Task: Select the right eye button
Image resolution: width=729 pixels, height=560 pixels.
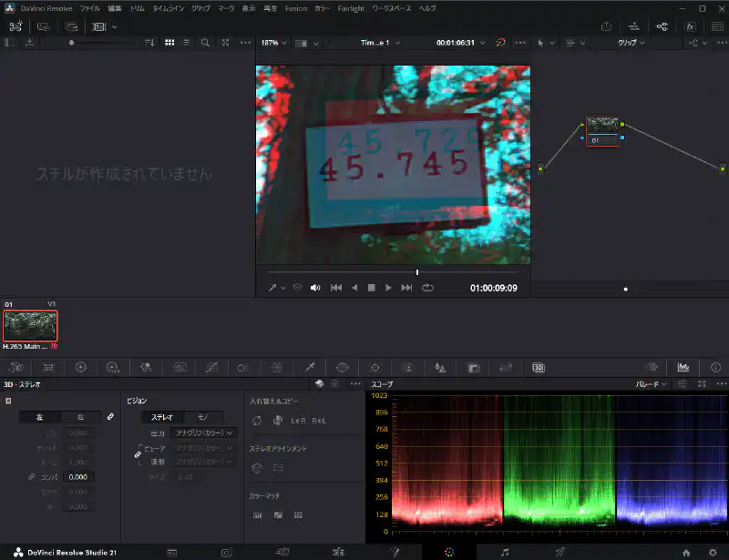Action: [80, 417]
